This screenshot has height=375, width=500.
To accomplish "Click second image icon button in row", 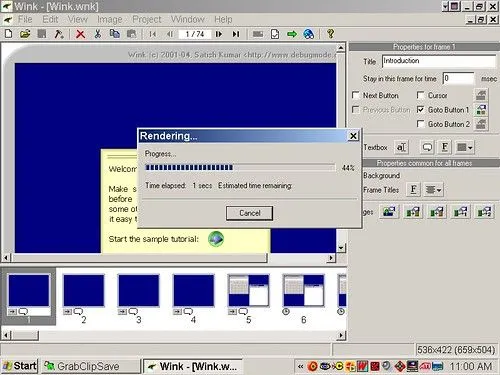I will pos(413,212).
